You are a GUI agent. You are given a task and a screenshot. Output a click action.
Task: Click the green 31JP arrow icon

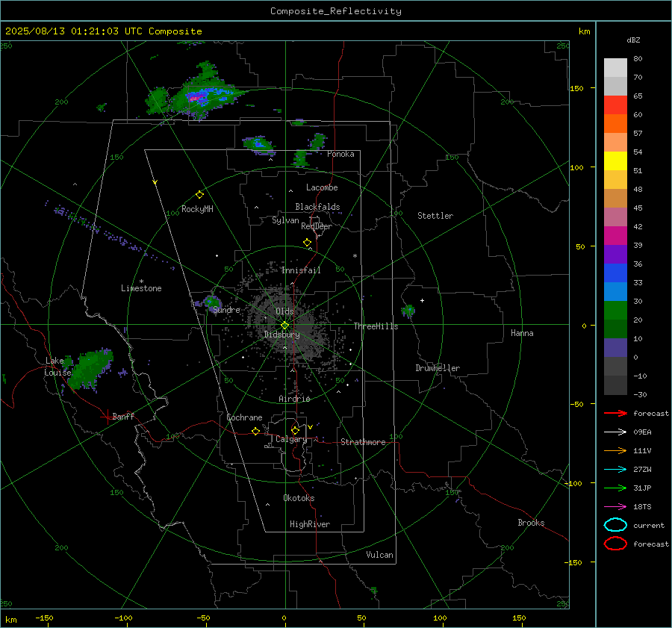tap(615, 488)
